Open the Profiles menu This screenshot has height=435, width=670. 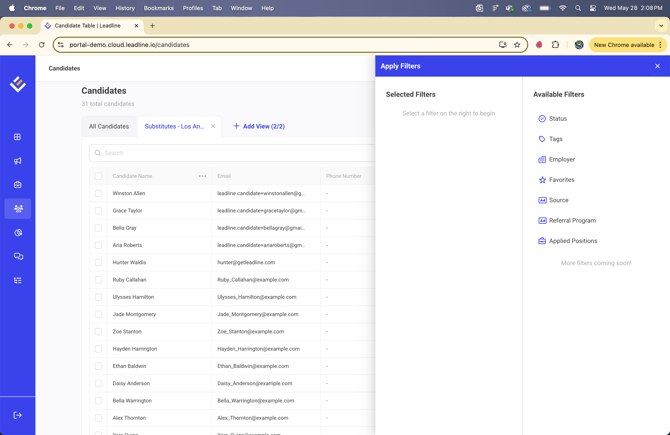(x=193, y=8)
